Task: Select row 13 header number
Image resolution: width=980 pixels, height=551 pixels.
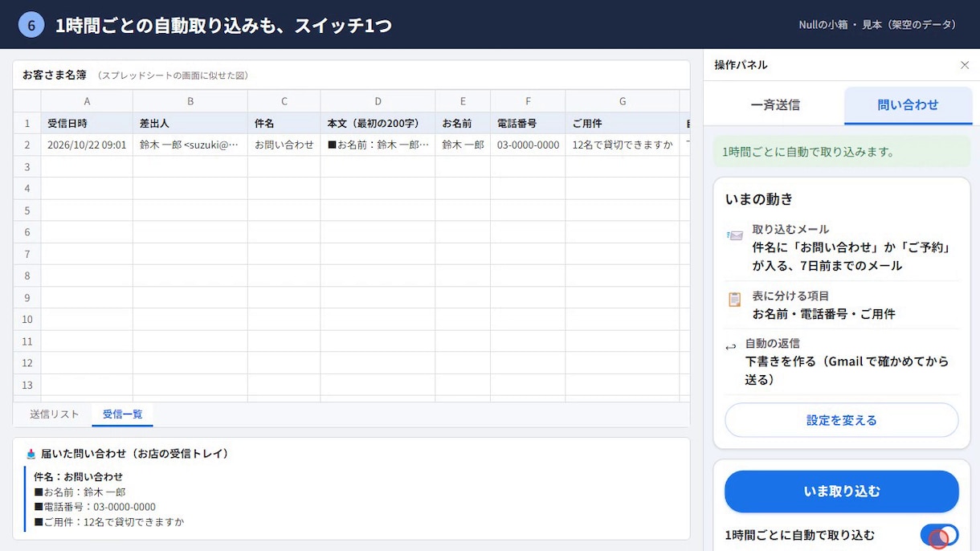Action: [x=27, y=385]
